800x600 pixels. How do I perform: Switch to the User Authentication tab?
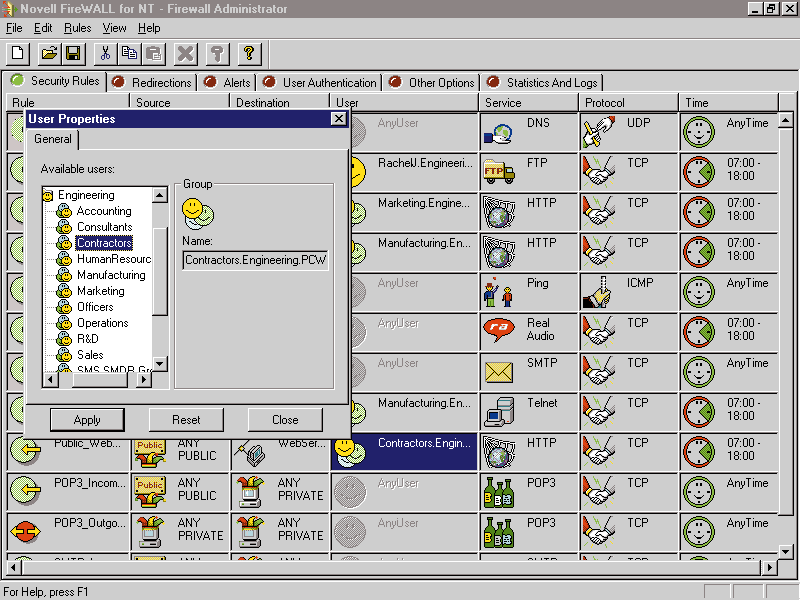click(x=320, y=83)
